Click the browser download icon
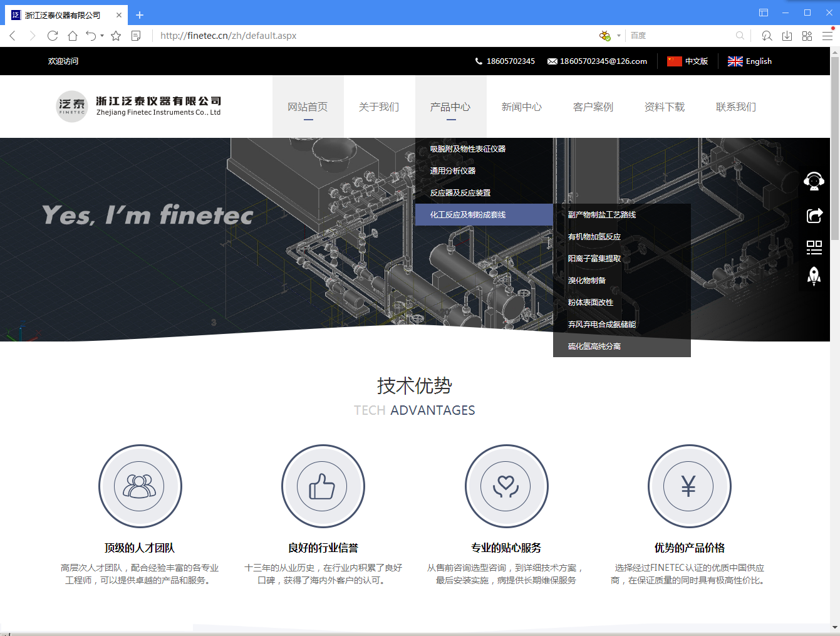This screenshot has height=636, width=840. point(787,36)
